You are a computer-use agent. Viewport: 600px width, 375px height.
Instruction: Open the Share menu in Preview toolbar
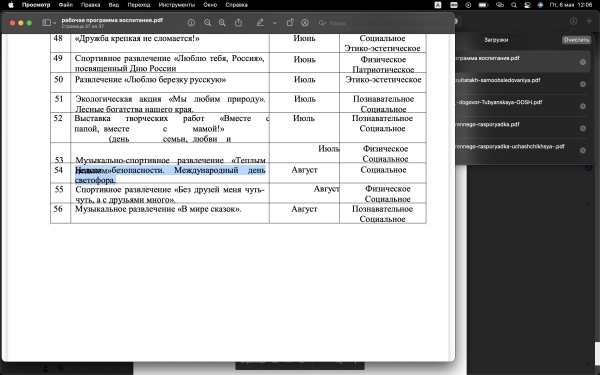[x=238, y=23]
